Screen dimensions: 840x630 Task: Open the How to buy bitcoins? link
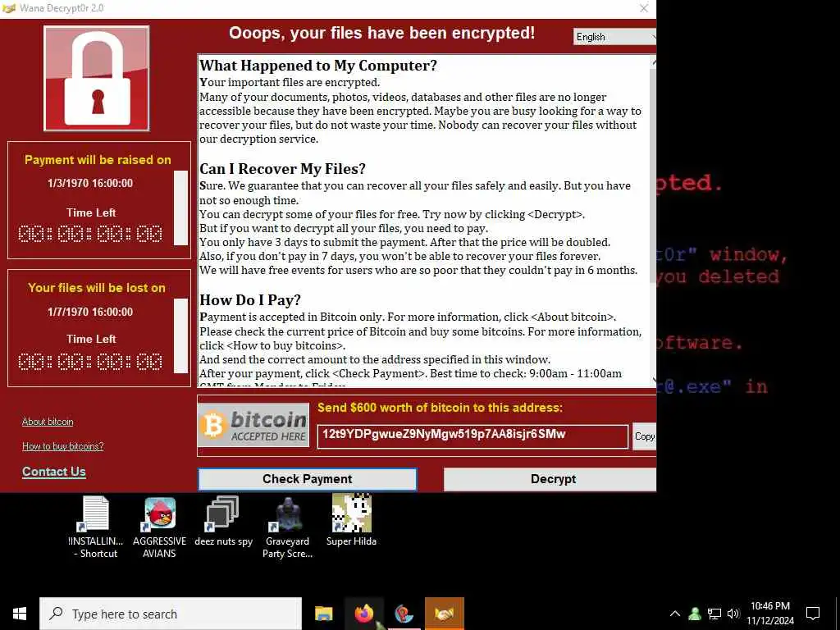[x=62, y=446]
